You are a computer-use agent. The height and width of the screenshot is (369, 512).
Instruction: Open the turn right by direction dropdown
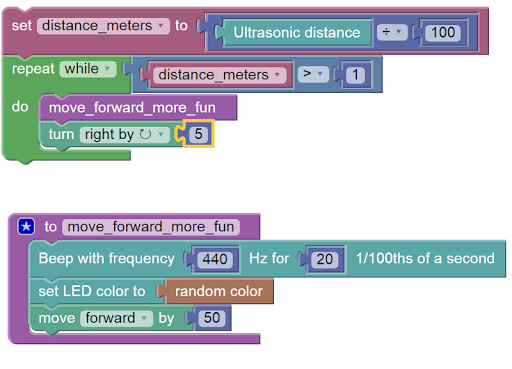pyautogui.click(x=125, y=135)
